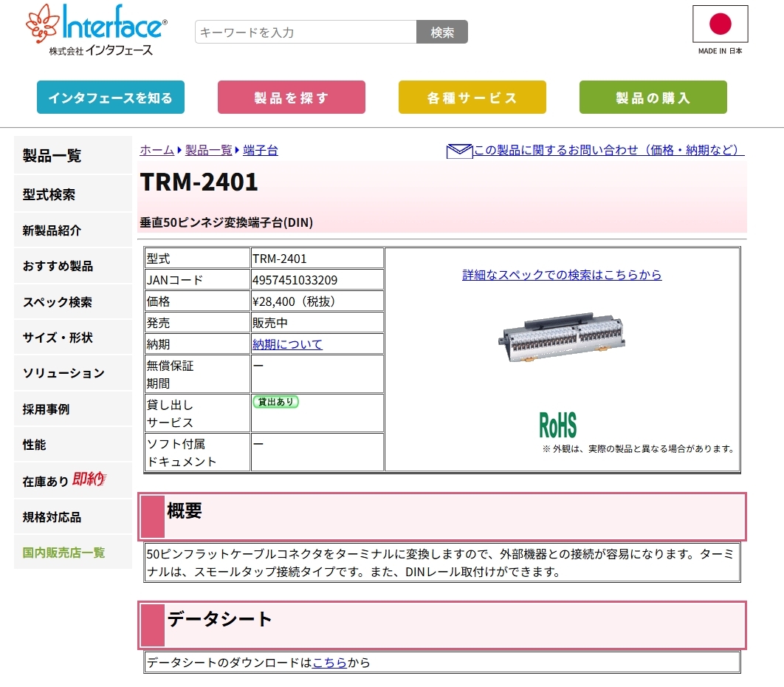This screenshot has height=687, width=784.
Task: Select 型式検索 in the sidebar
Action: (73, 194)
